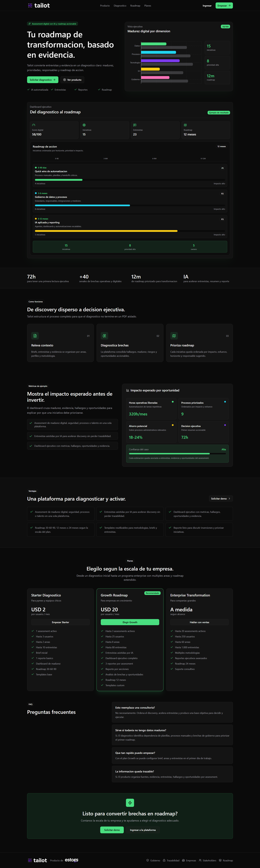Click the pink Gobierno bar in the chart
Screen dimensions: 260x868
pyautogui.click(x=155, y=78)
